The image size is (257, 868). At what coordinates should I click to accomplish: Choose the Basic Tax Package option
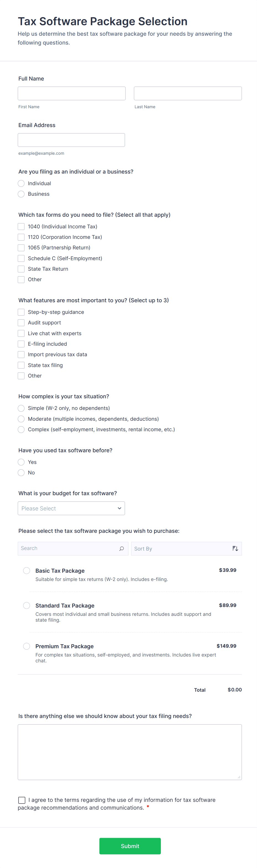coord(27,570)
